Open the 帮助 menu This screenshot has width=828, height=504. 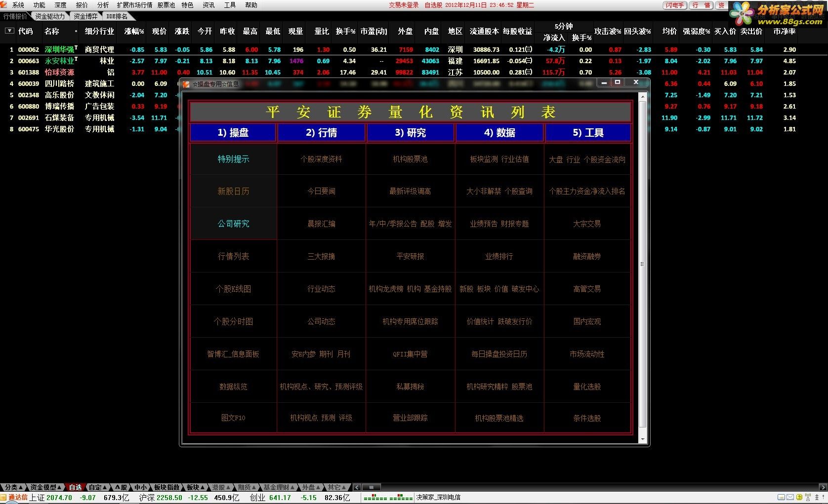251,5
